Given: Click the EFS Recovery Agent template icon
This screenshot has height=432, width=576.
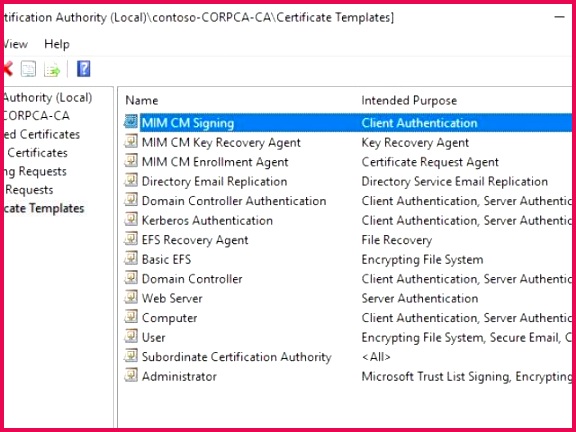Looking at the screenshot, I should pyautogui.click(x=131, y=238).
